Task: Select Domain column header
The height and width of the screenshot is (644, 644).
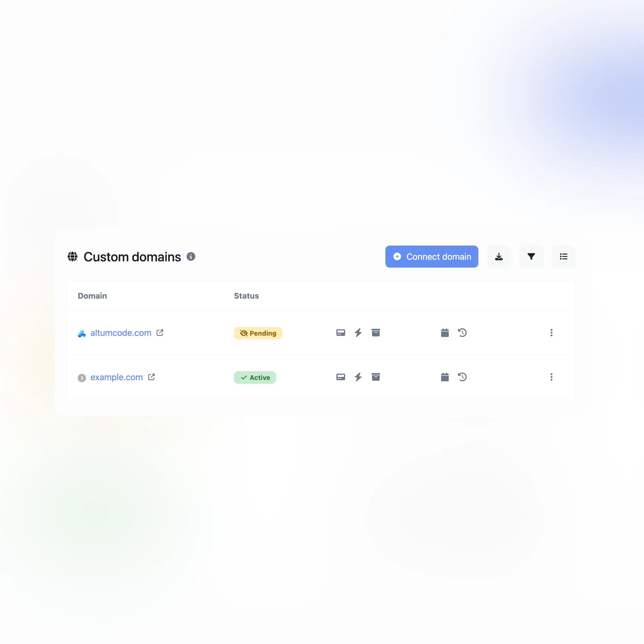Action: coord(92,295)
